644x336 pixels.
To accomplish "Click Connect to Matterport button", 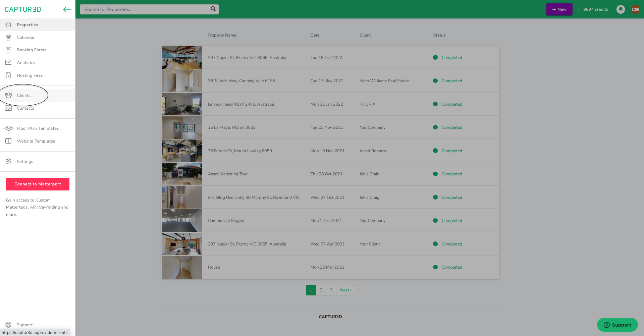I will coord(38,184).
